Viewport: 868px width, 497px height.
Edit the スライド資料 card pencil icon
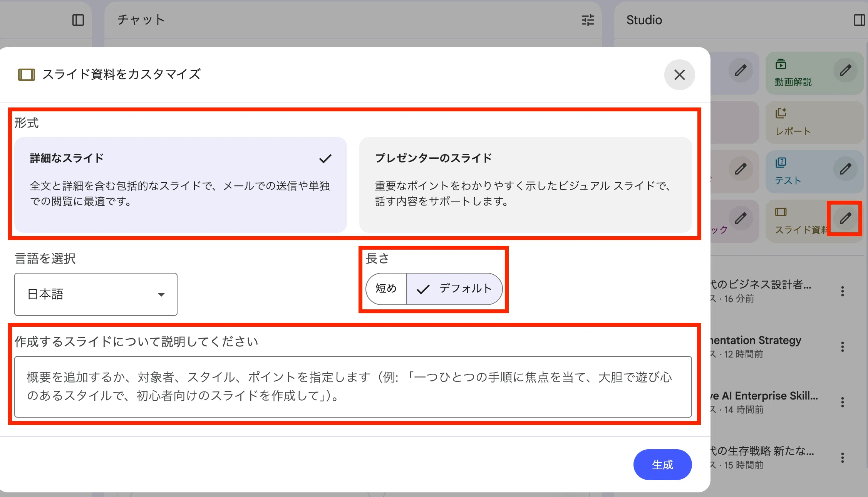pos(845,218)
